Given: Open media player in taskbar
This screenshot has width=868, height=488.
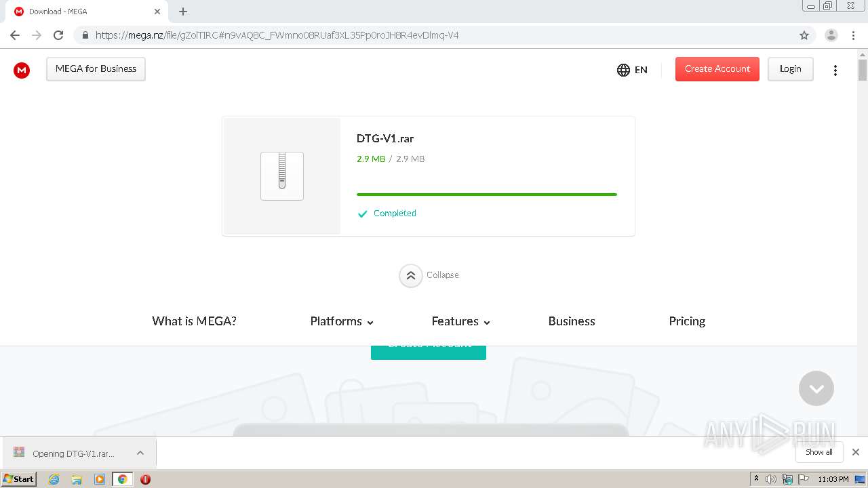Looking at the screenshot, I should pos(100,479).
